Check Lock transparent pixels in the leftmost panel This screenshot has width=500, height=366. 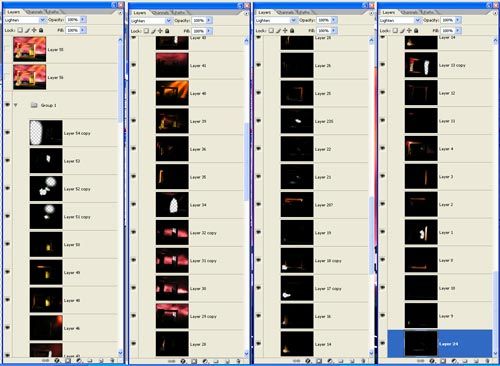tap(20, 30)
